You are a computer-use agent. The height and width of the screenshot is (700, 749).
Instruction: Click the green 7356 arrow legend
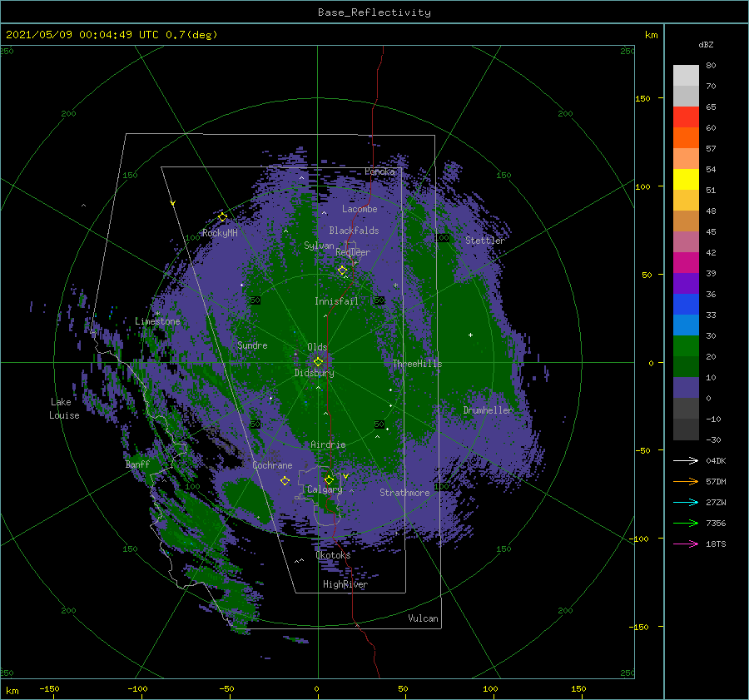(x=686, y=524)
